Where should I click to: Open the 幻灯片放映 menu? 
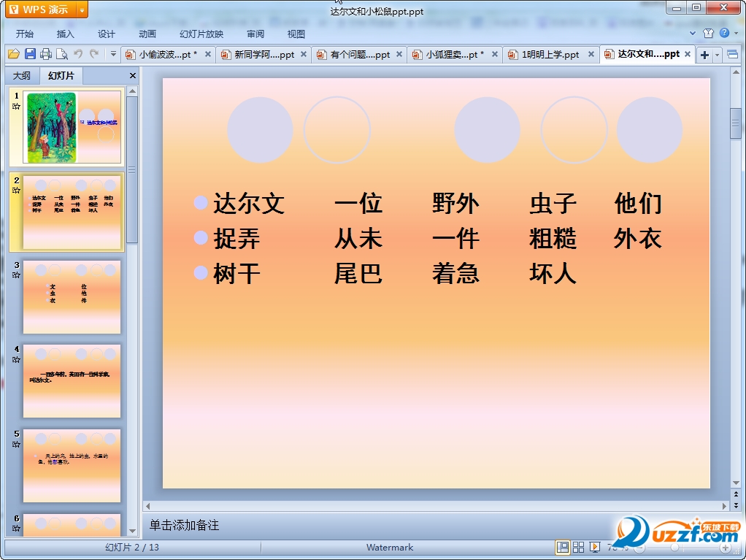click(201, 34)
